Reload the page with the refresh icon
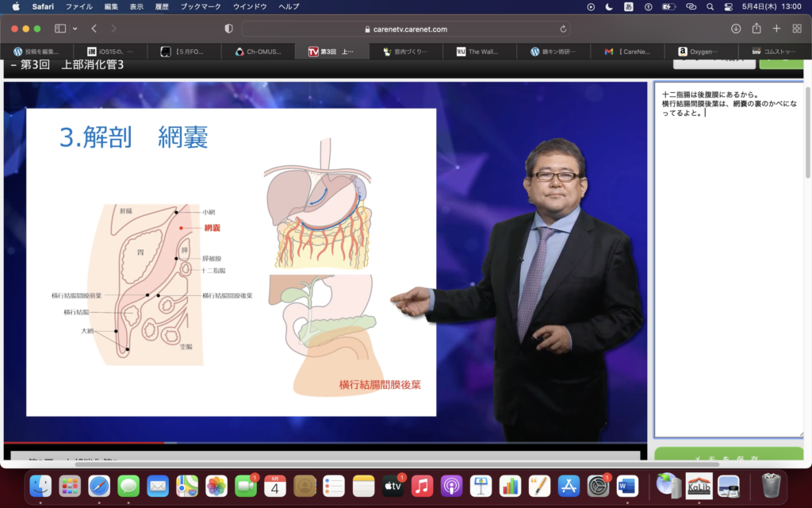This screenshot has width=812, height=508. point(563,29)
